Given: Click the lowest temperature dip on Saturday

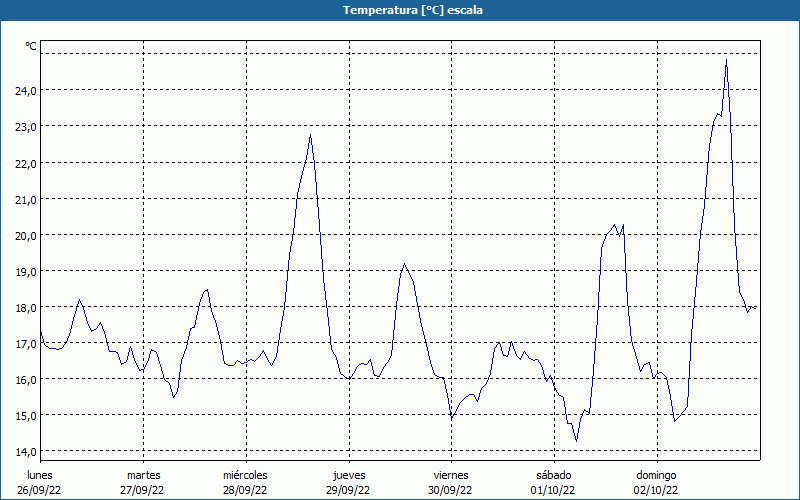Looking at the screenshot, I should point(577,441).
